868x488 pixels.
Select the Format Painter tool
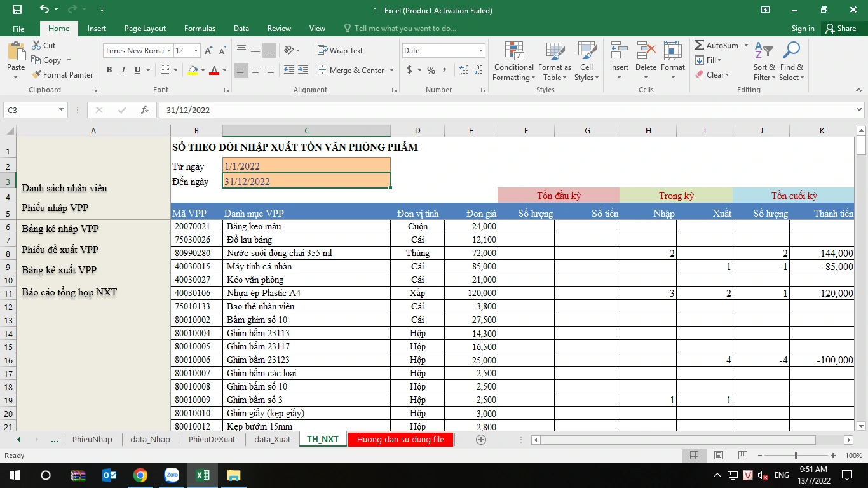pyautogui.click(x=62, y=74)
